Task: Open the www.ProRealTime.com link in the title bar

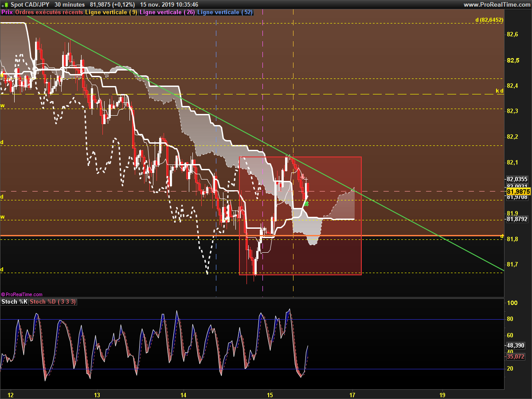Action: coord(497,4)
